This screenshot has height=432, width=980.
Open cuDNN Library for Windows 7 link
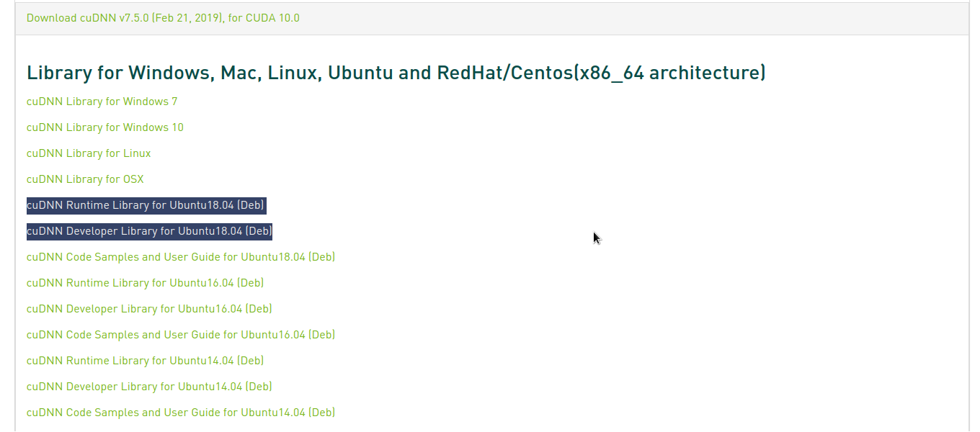(x=102, y=102)
